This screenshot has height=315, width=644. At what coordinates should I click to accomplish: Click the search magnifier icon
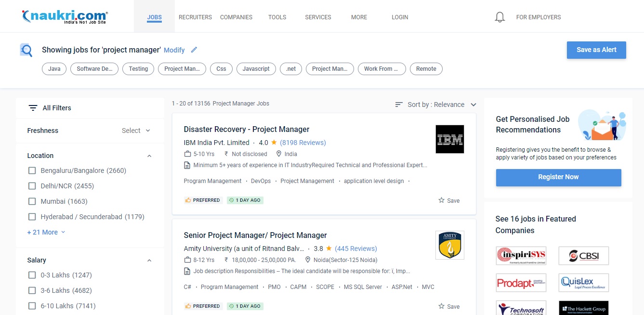click(26, 50)
